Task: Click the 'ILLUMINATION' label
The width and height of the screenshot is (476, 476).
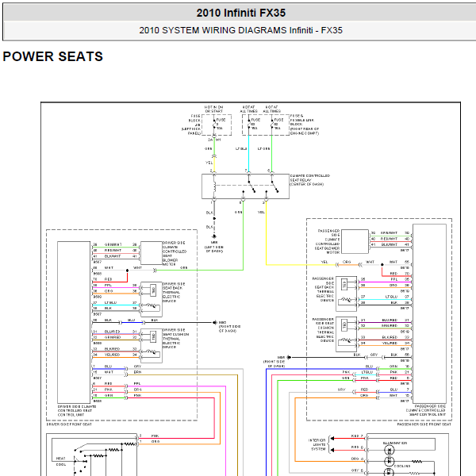Action: tap(395, 443)
